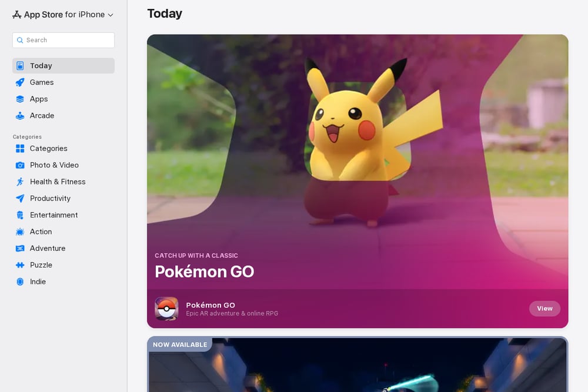Open the Today section icon
588x392 pixels.
tap(20, 66)
